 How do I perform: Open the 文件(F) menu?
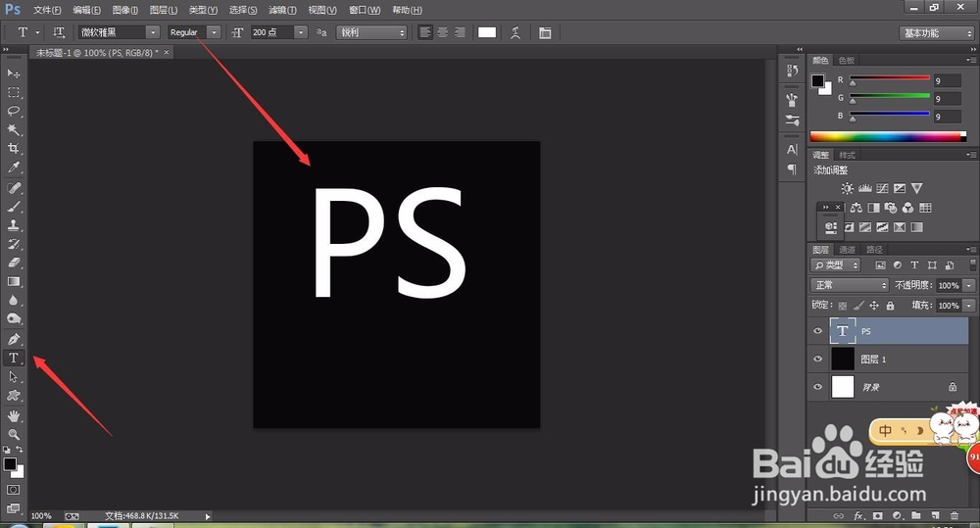click(x=47, y=10)
